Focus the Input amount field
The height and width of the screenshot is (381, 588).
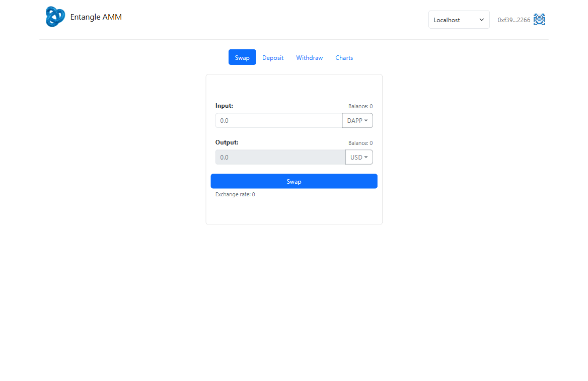pyautogui.click(x=278, y=121)
